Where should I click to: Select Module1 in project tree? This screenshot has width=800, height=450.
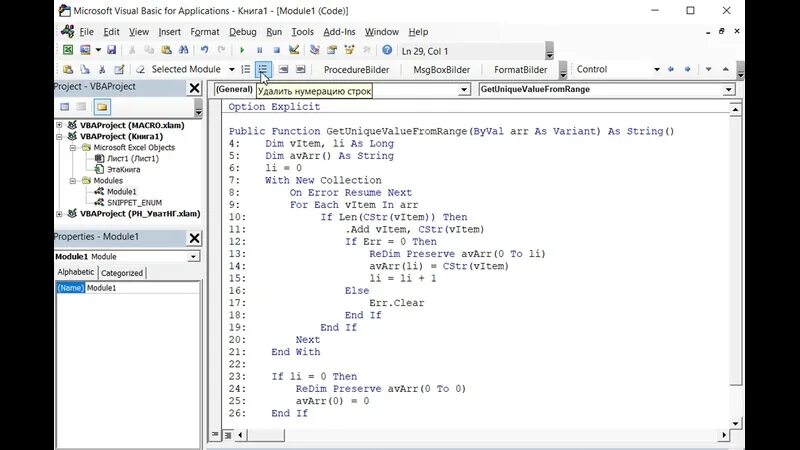[x=121, y=192]
